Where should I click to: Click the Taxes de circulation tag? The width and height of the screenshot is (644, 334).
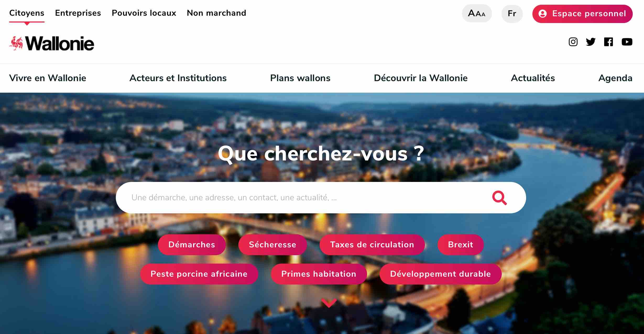tap(372, 244)
